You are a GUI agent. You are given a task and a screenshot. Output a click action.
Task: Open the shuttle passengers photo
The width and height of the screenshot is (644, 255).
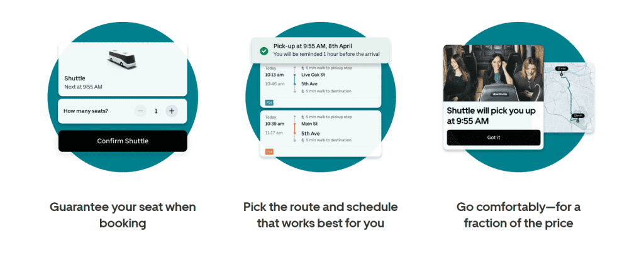(x=493, y=73)
